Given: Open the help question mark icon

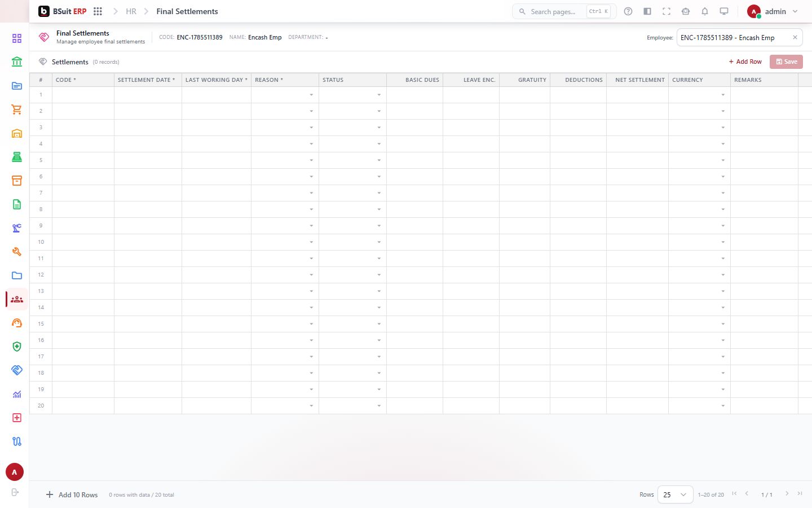Looking at the screenshot, I should (628, 11).
